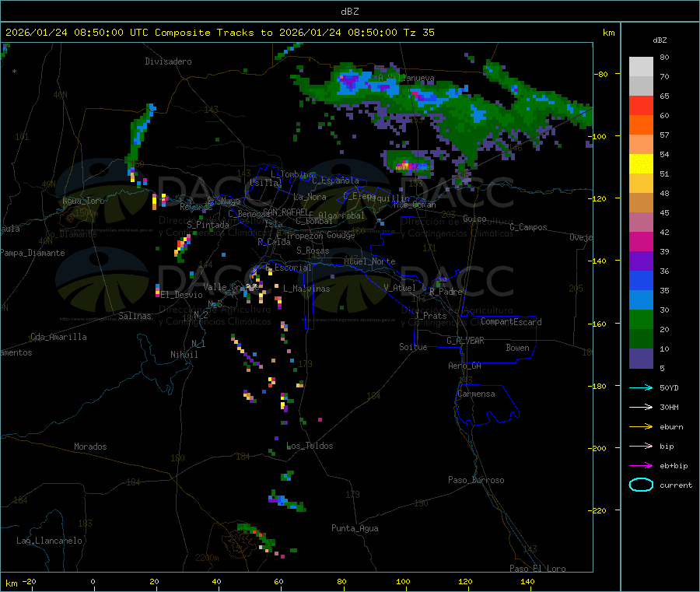Click the -20 km horizontal axis tick
The width and height of the screenshot is (700, 592).
coord(29,582)
